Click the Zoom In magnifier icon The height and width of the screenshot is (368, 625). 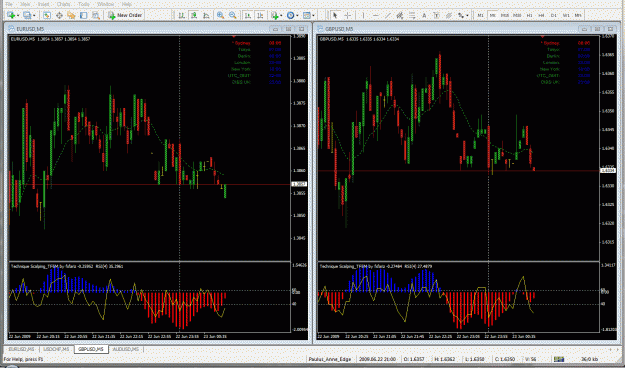[220, 15]
